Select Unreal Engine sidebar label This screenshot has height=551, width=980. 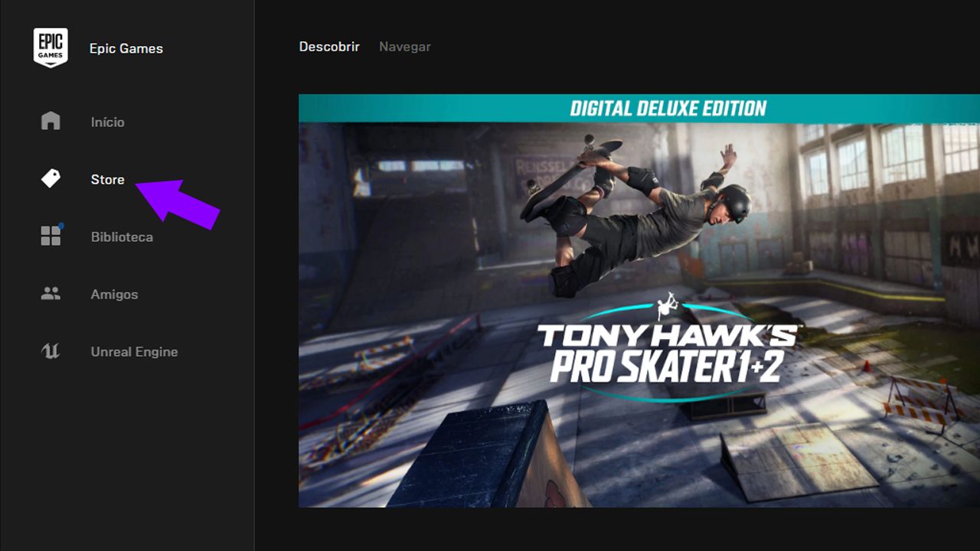pos(134,351)
